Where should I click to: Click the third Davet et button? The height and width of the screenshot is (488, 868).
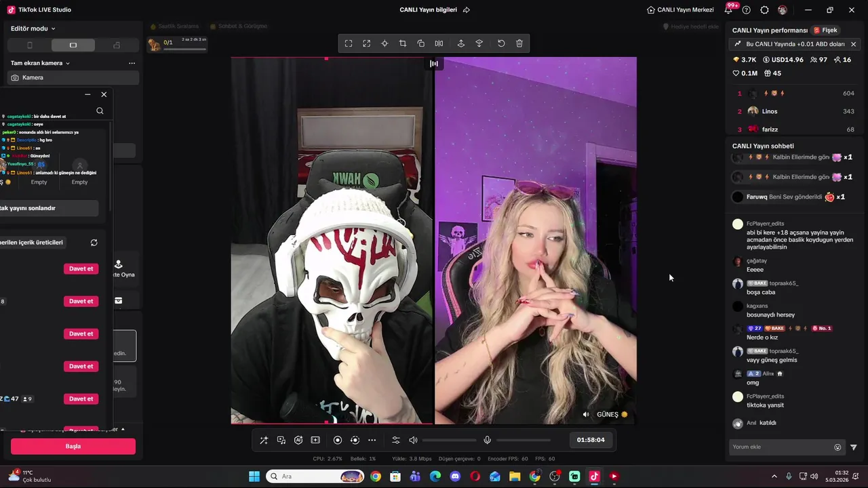[81, 333]
